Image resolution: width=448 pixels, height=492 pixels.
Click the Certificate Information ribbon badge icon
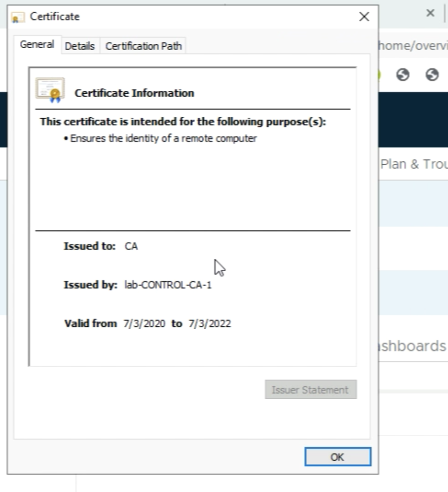(x=50, y=90)
